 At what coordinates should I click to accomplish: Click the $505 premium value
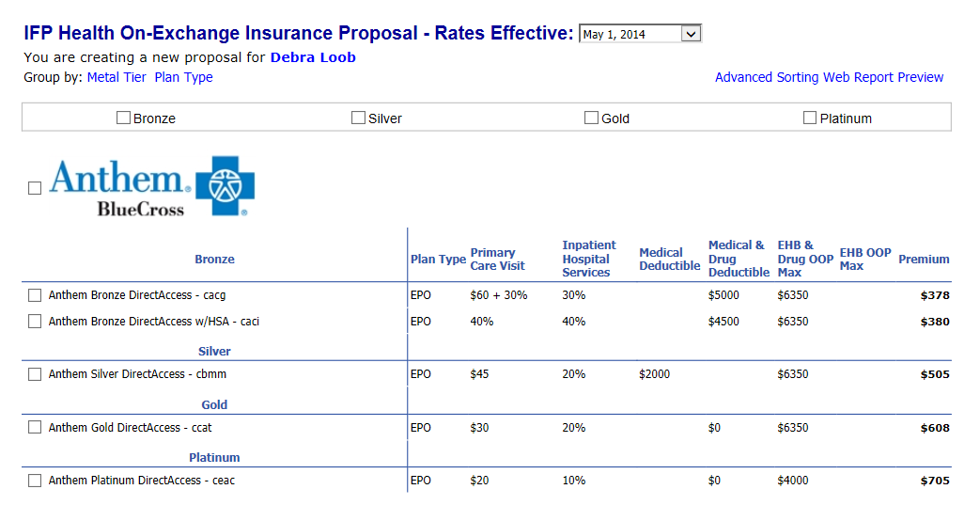pyautogui.click(x=935, y=374)
